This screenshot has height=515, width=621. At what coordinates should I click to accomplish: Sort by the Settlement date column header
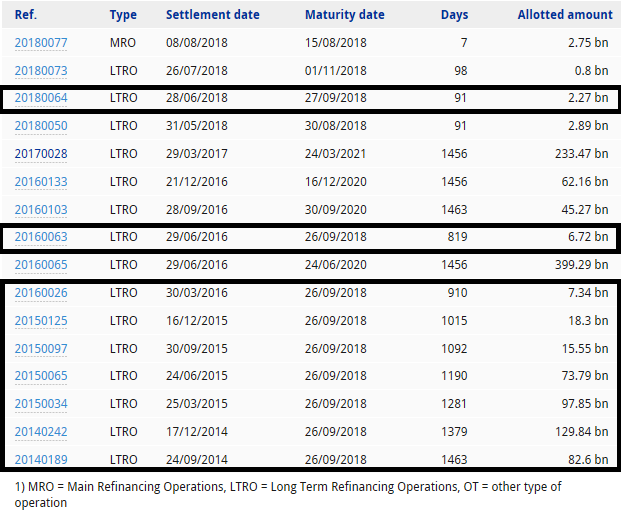pos(213,15)
